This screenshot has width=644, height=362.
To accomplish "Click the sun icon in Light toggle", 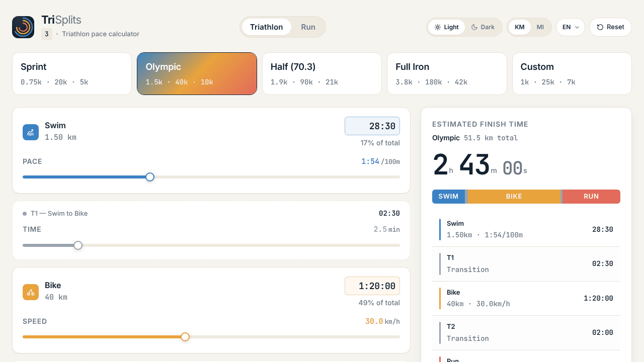I will [x=438, y=27].
